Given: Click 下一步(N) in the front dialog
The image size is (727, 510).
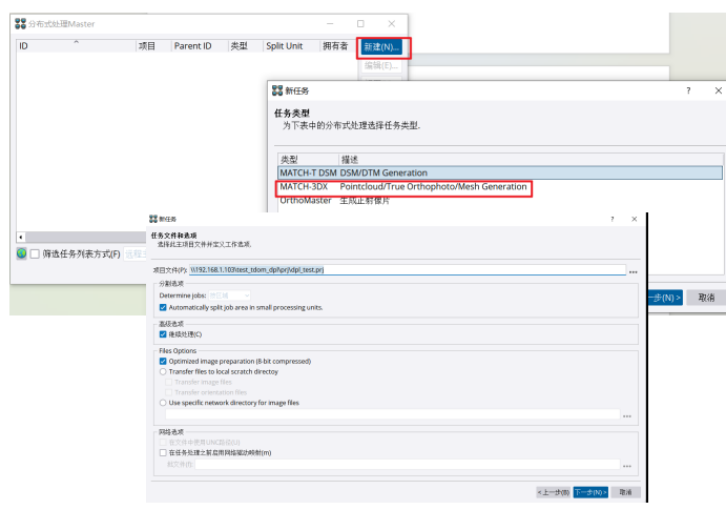Looking at the screenshot, I should 590,492.
